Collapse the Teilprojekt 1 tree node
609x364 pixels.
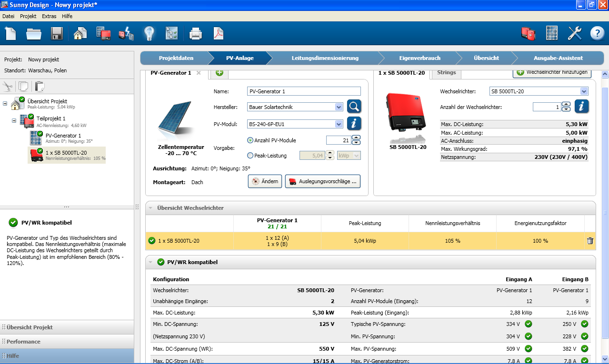(x=14, y=120)
